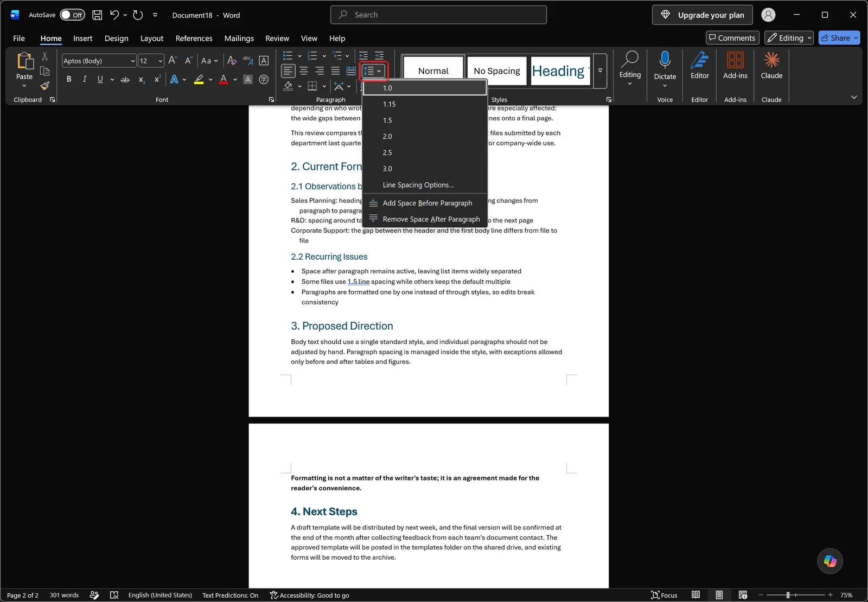Toggle Bold formatting

[69, 80]
